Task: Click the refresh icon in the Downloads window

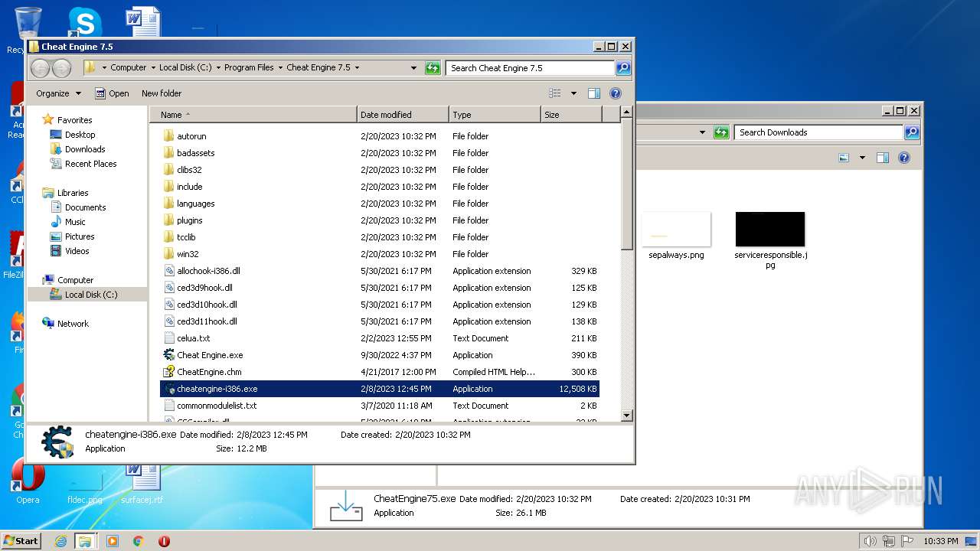Action: coord(721,132)
